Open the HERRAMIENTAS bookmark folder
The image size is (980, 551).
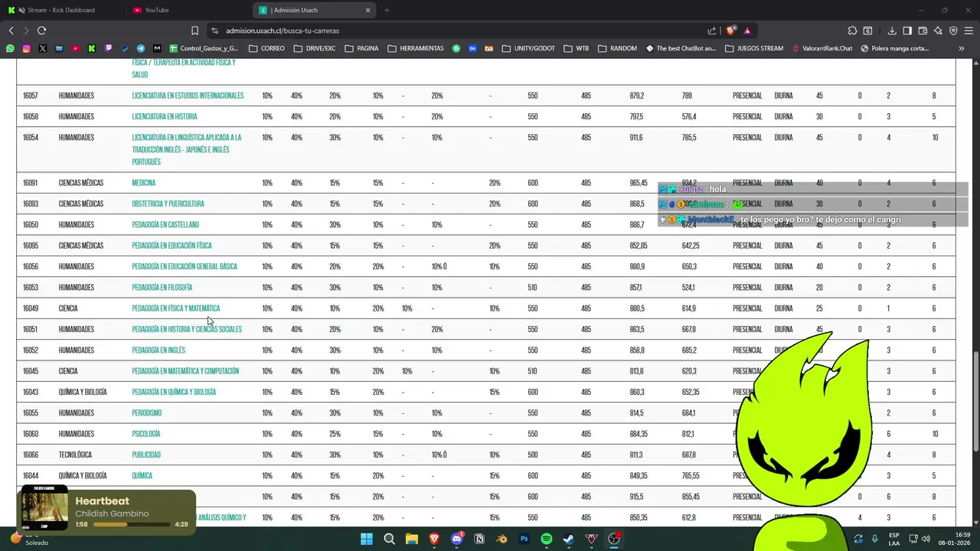coord(416,48)
